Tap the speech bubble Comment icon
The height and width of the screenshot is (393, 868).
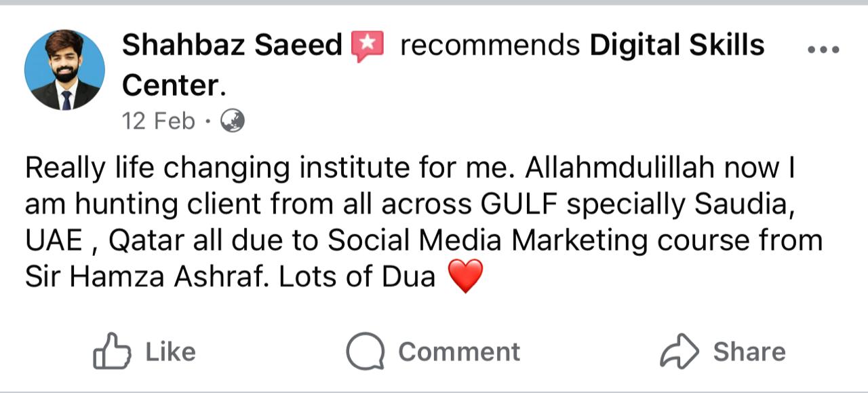tap(366, 352)
